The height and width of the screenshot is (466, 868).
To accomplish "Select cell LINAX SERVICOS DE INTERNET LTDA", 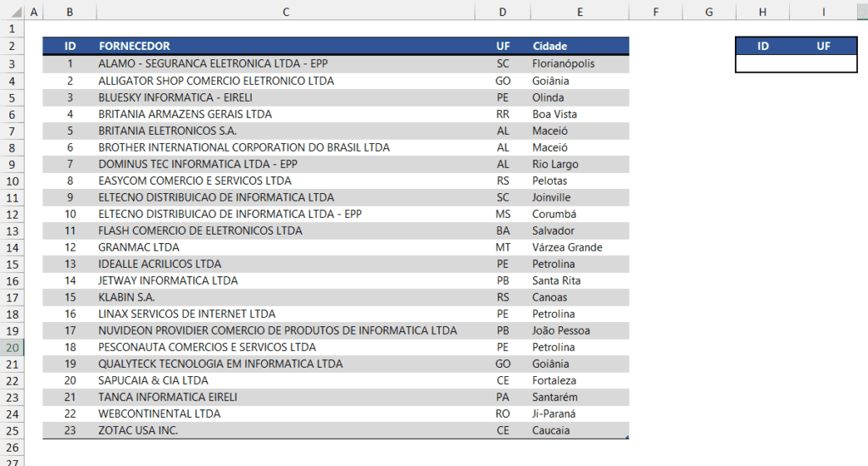I will (x=286, y=313).
